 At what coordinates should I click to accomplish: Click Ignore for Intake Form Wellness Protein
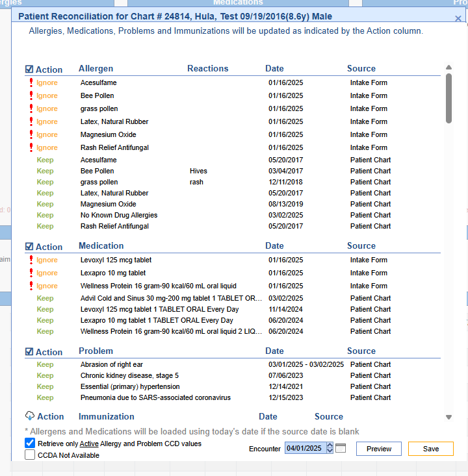click(x=47, y=286)
